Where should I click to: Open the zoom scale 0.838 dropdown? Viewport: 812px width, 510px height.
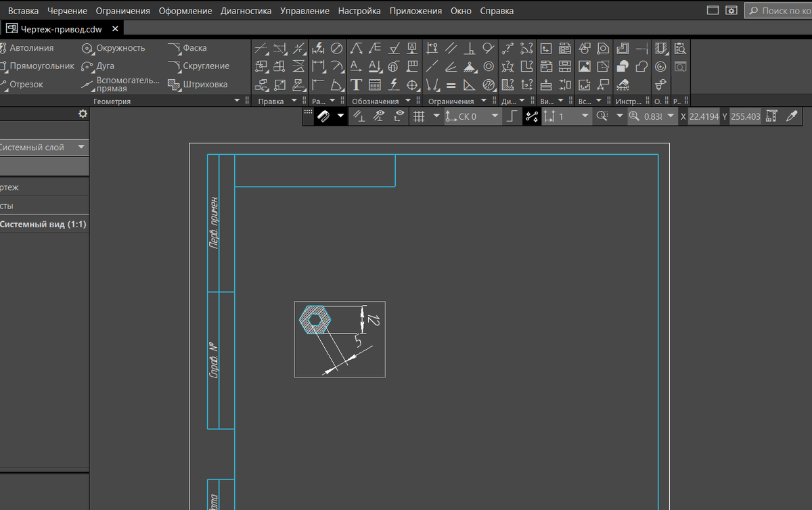[x=671, y=116]
